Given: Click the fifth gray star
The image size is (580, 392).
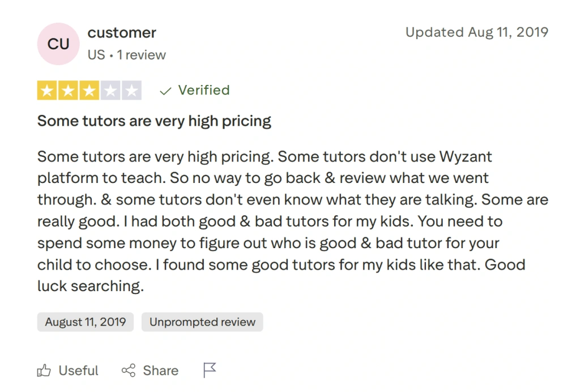Looking at the screenshot, I should [x=131, y=90].
